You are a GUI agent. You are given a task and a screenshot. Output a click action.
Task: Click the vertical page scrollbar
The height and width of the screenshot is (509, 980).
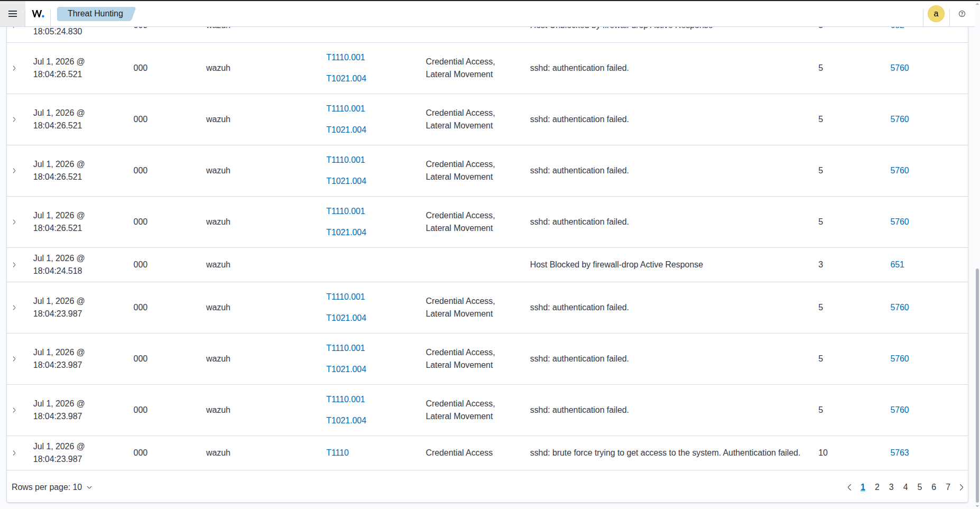(x=977, y=385)
